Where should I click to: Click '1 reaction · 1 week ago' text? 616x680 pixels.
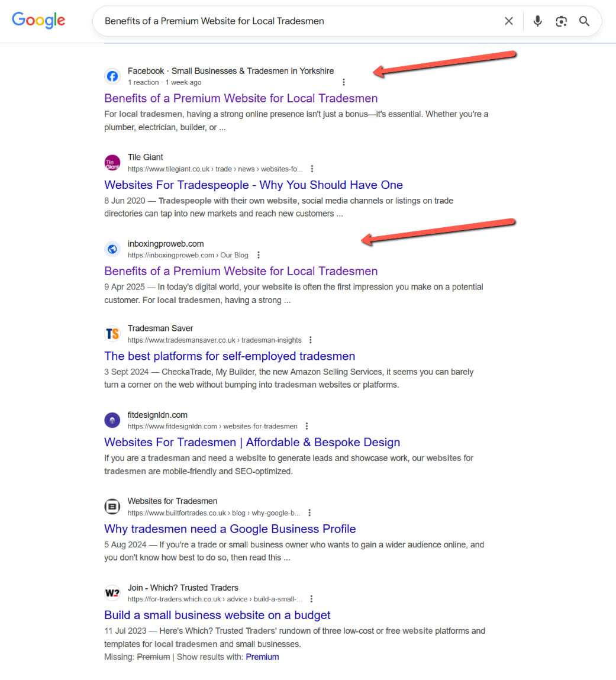(165, 82)
